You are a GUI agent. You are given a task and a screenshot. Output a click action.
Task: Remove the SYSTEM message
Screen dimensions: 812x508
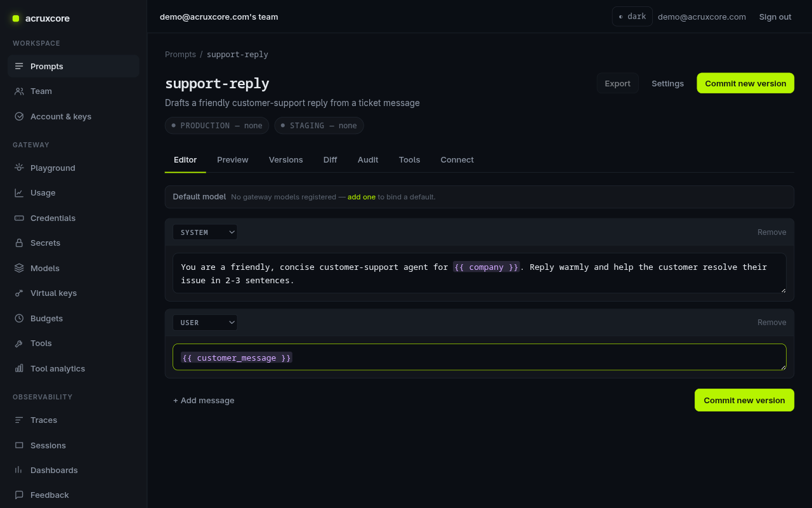771,232
